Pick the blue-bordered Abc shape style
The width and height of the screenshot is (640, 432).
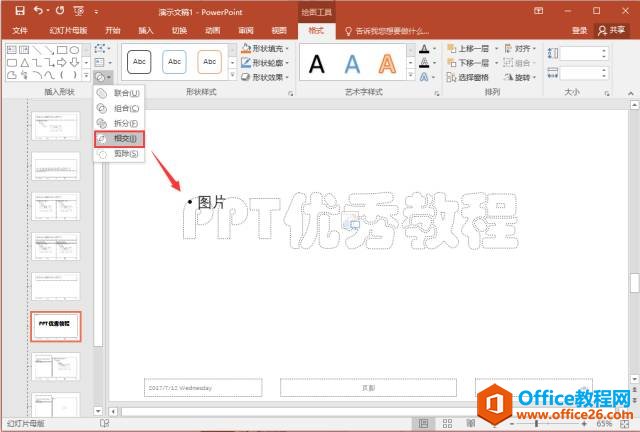tap(174, 62)
